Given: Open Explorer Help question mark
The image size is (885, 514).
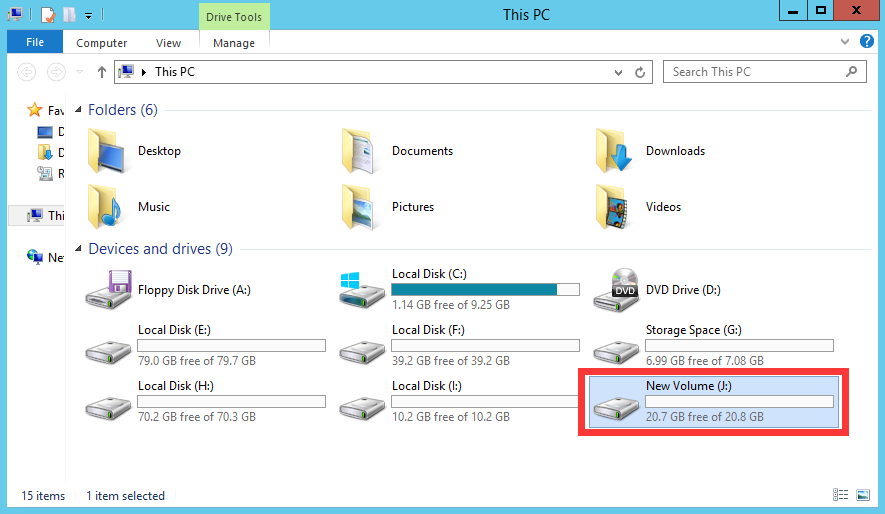Looking at the screenshot, I should [x=866, y=41].
